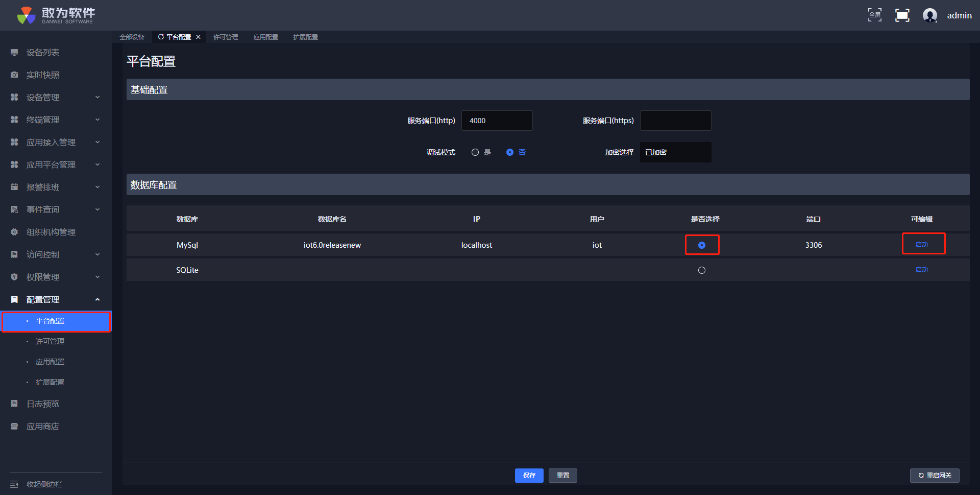Image resolution: width=980 pixels, height=495 pixels.
Task: Expand the 设备管理 menu chevron
Action: tap(97, 98)
